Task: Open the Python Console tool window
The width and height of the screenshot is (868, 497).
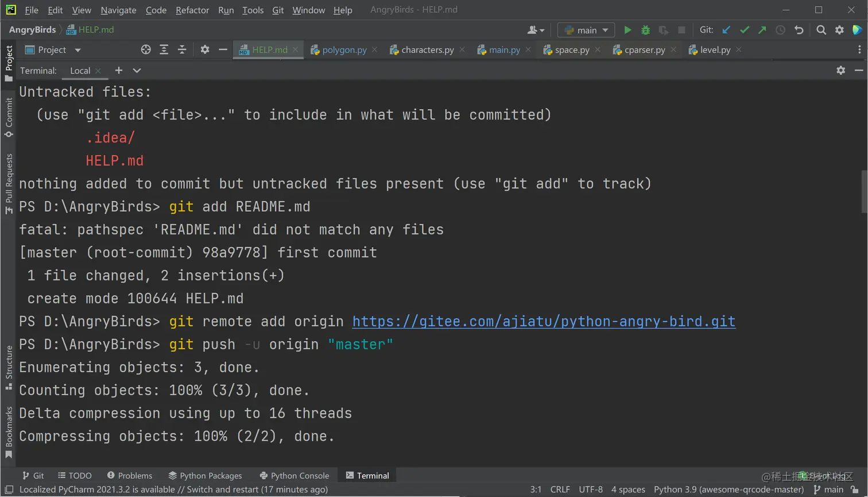Action: 294,476
